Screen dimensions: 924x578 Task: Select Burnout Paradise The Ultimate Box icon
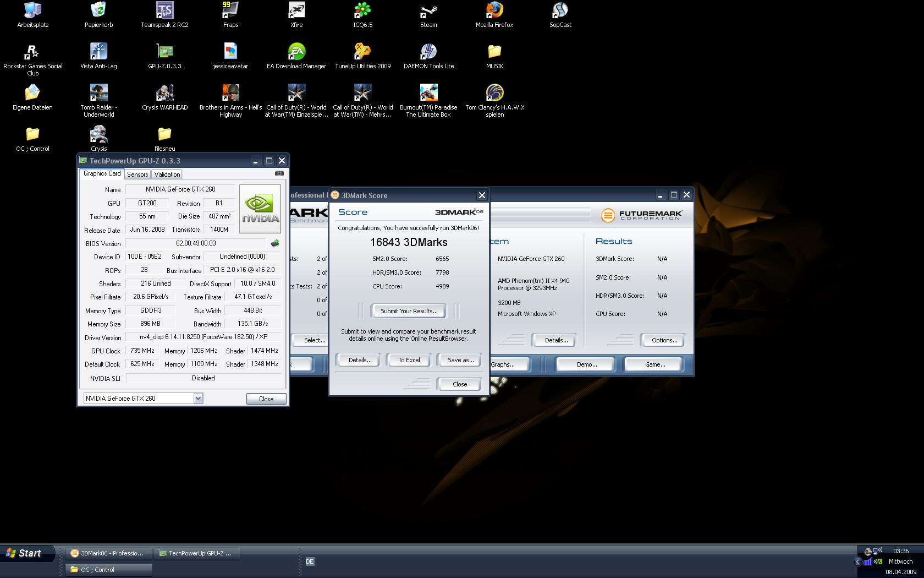(428, 101)
